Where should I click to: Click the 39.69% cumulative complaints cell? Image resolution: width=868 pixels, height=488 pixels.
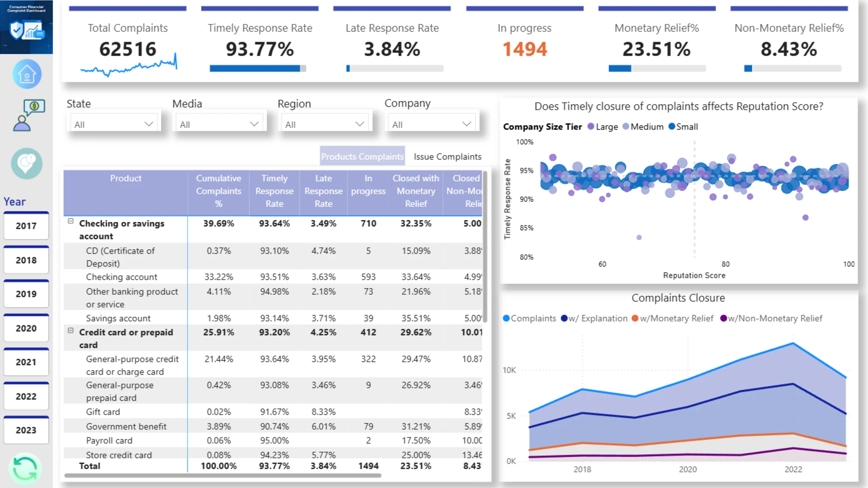tap(219, 224)
